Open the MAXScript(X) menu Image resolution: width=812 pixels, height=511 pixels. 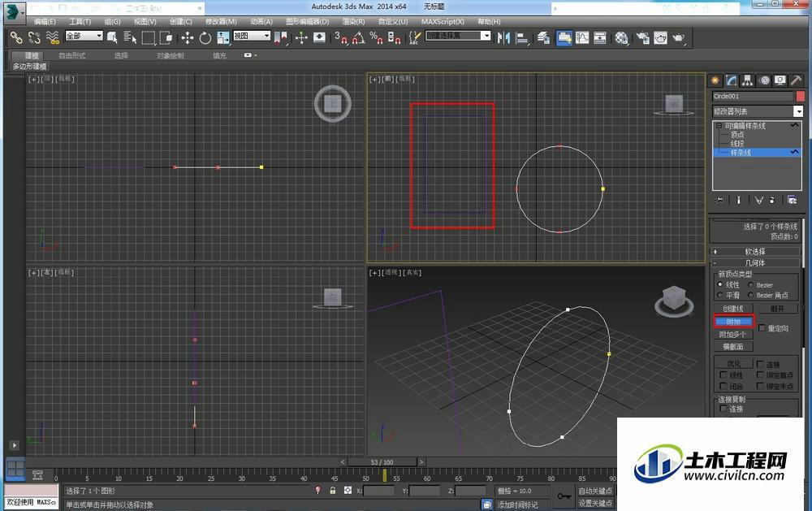[443, 21]
